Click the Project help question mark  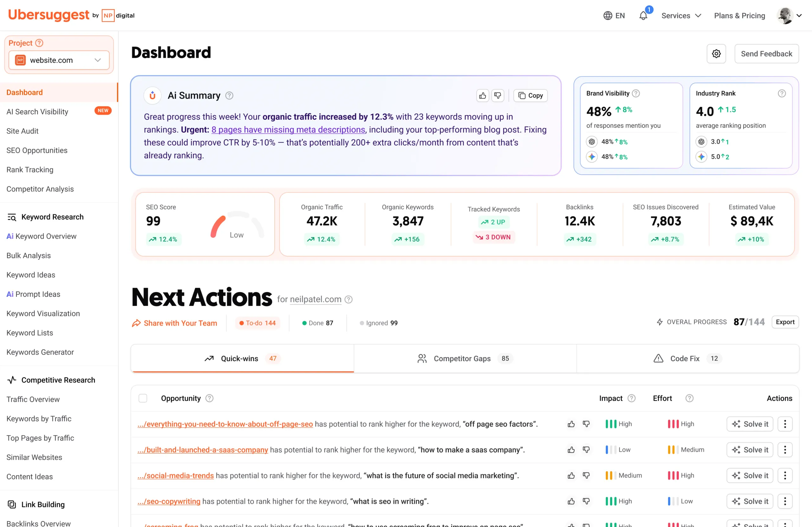click(39, 43)
